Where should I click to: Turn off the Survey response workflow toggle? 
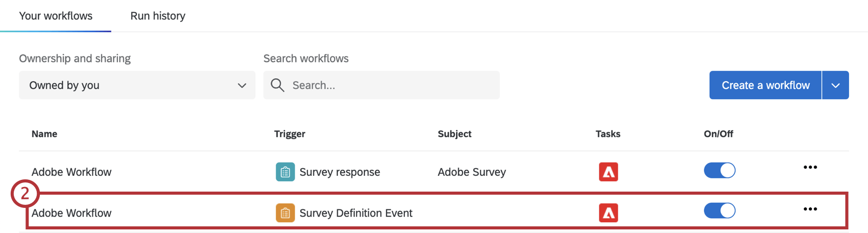pos(719,170)
